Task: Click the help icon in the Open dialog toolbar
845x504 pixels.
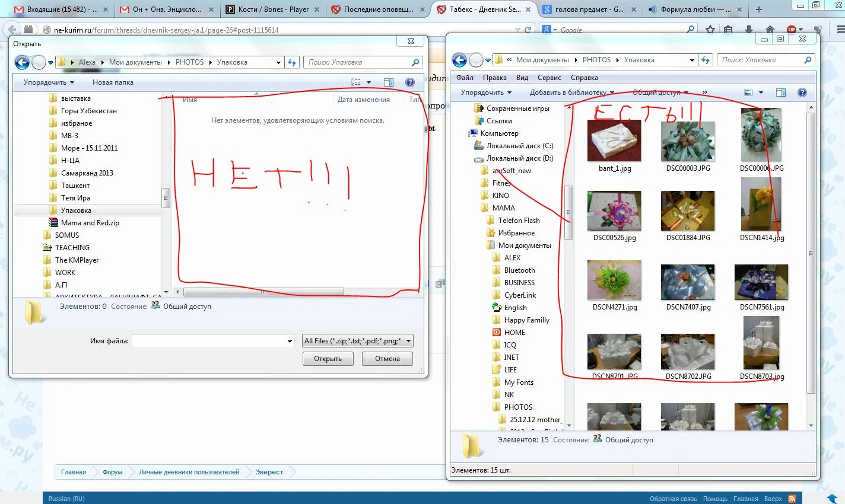Action: 409,82
